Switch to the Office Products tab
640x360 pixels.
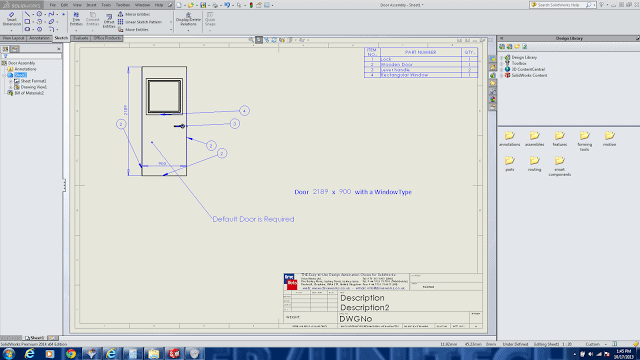tap(107, 38)
